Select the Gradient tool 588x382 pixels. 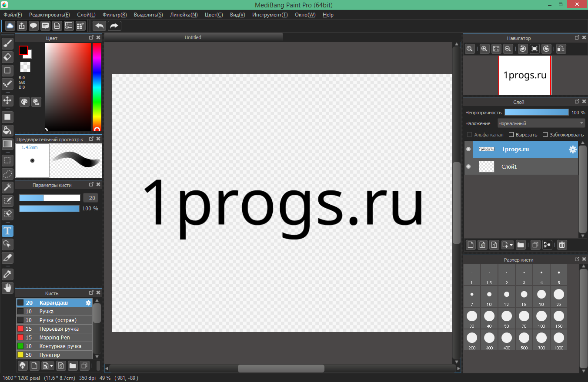click(x=7, y=144)
